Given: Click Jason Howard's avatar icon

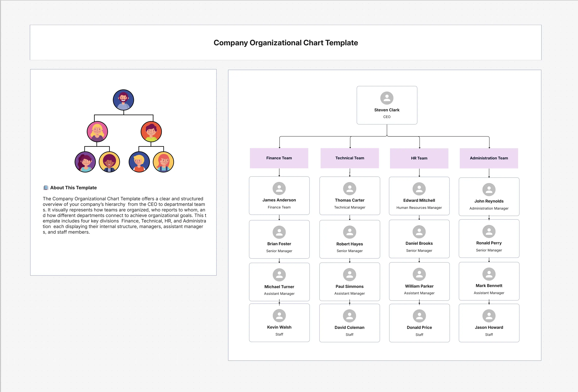Looking at the screenshot, I should pos(489,315).
